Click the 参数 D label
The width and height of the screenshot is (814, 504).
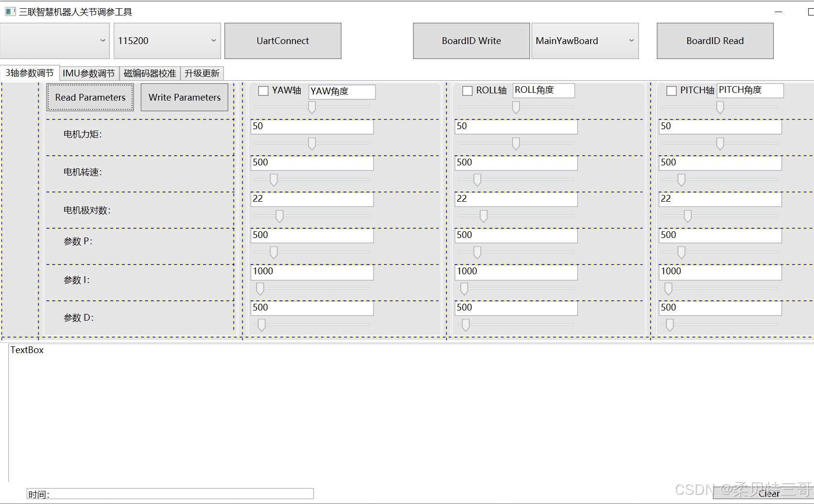click(79, 318)
